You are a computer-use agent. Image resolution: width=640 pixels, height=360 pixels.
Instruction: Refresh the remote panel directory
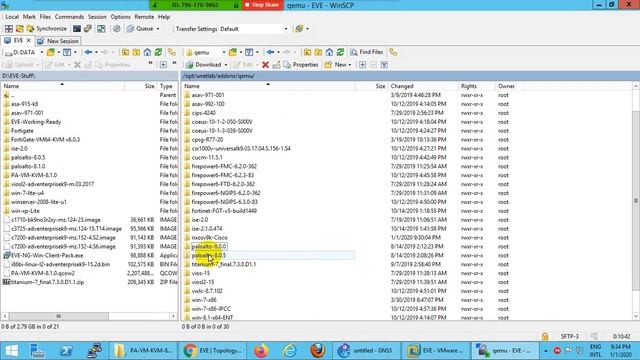click(340, 52)
